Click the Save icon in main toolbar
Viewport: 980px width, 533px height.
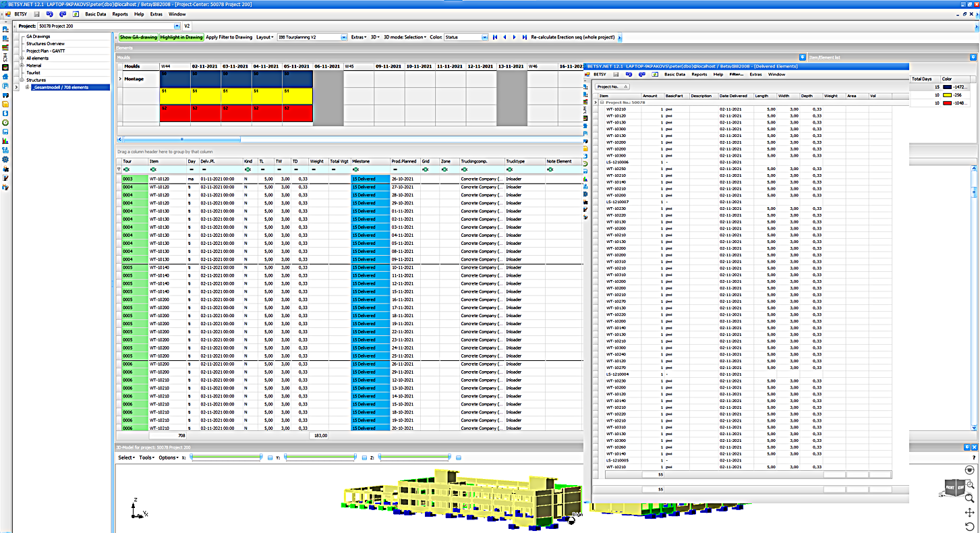pyautogui.click(x=36, y=14)
